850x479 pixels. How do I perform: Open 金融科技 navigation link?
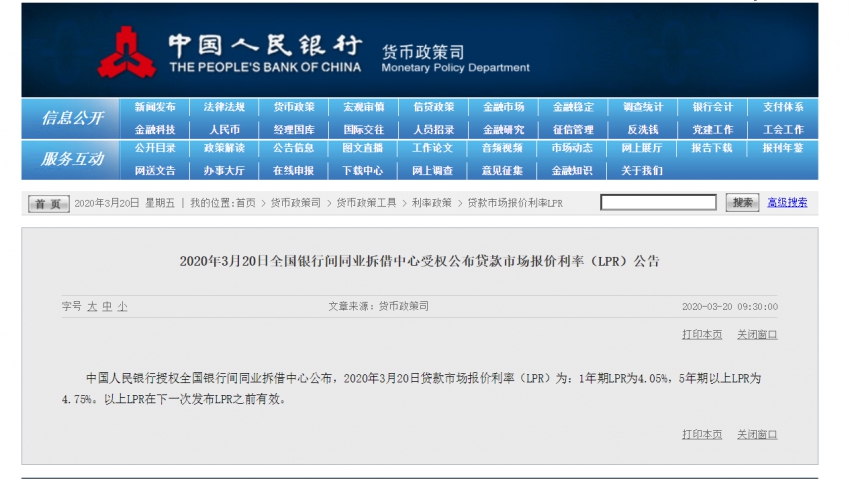(x=155, y=130)
